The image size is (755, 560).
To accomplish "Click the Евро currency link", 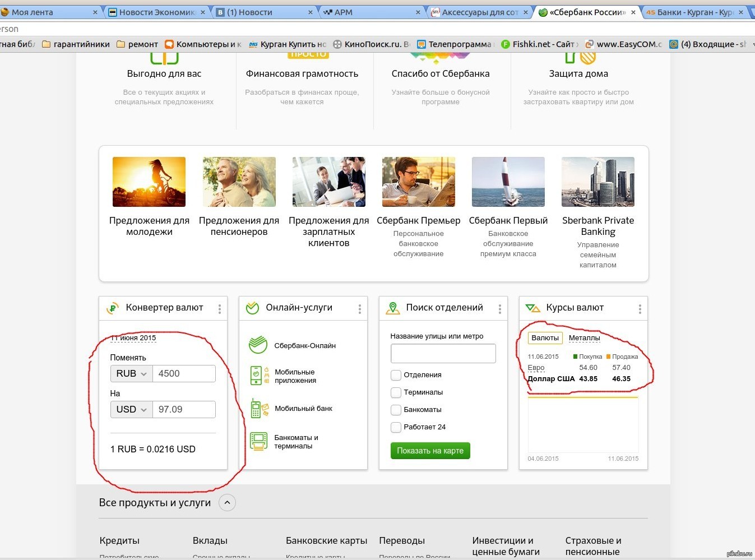I will (x=536, y=368).
